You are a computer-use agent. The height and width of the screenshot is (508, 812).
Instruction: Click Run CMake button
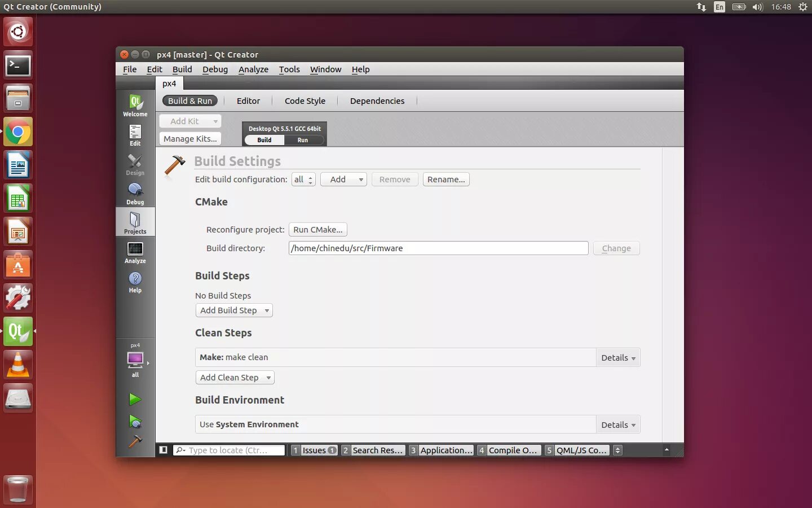(x=318, y=230)
